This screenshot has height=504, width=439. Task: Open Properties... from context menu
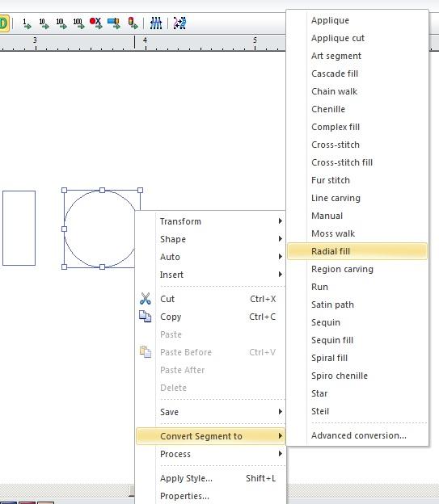(184, 496)
